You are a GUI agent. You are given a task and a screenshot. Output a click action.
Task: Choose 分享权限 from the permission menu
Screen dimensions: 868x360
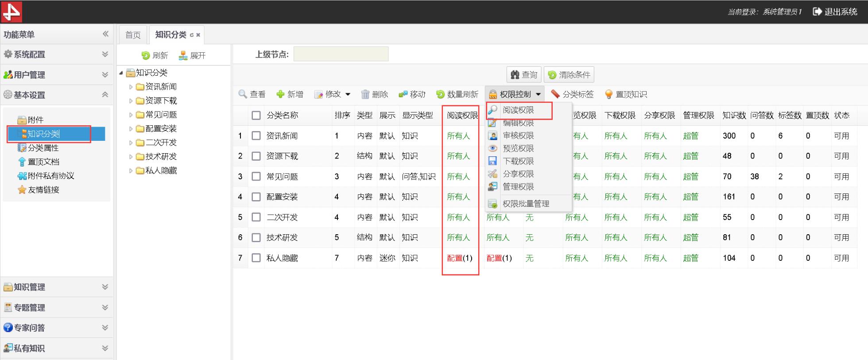click(x=518, y=174)
